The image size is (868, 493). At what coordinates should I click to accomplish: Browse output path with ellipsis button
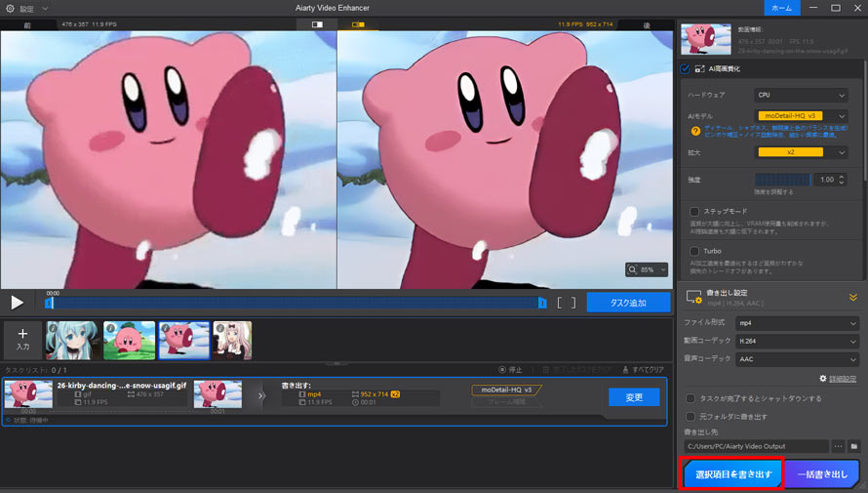pyautogui.click(x=838, y=446)
